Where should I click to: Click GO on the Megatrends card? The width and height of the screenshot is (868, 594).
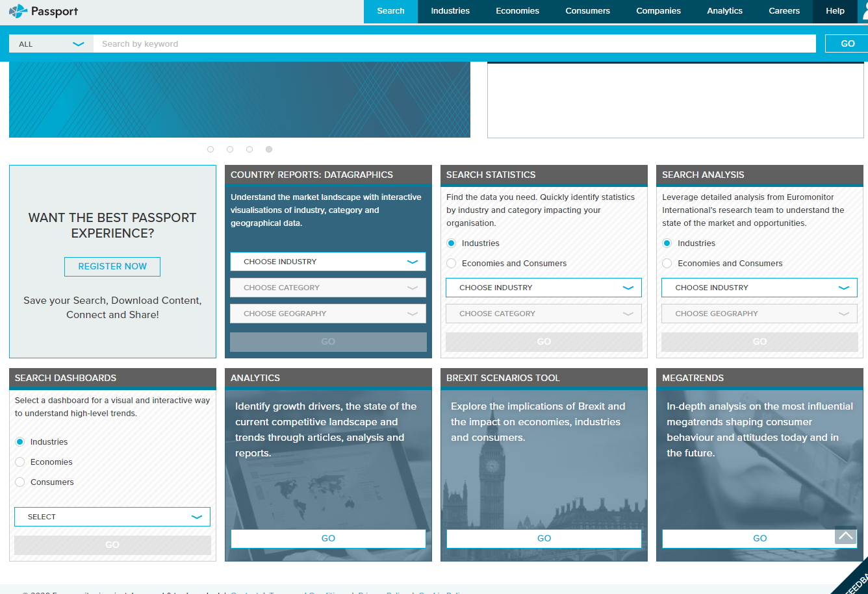(x=759, y=539)
